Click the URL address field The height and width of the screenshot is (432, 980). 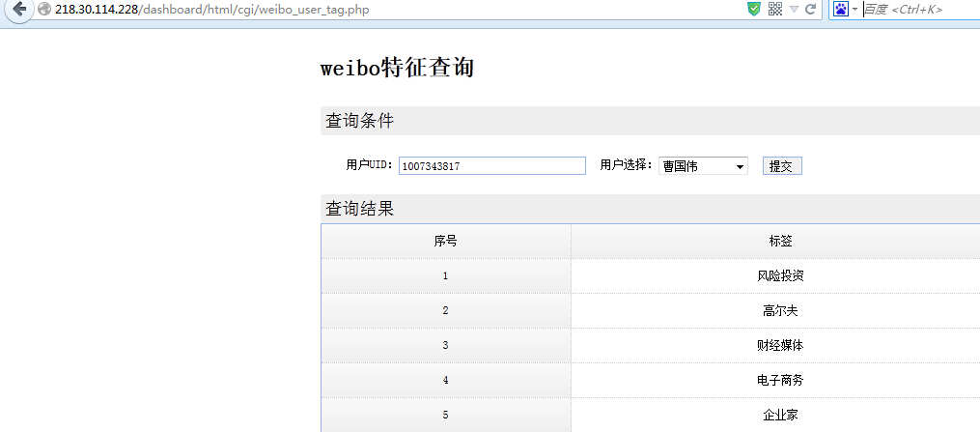400,10
